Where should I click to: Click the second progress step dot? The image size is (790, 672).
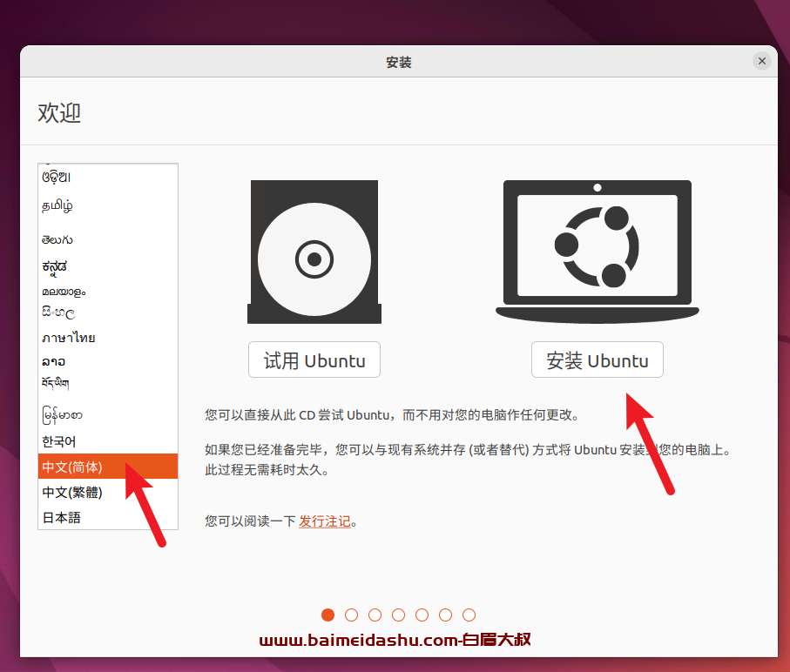tap(351, 615)
